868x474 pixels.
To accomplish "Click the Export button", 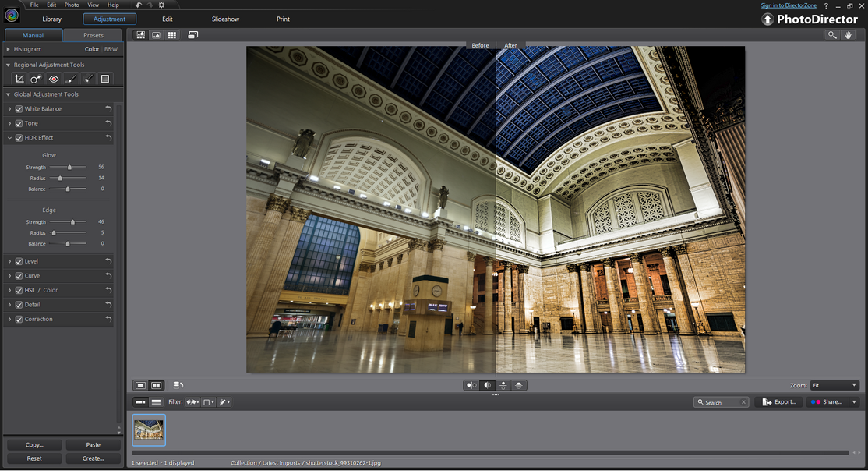I will [x=779, y=402].
